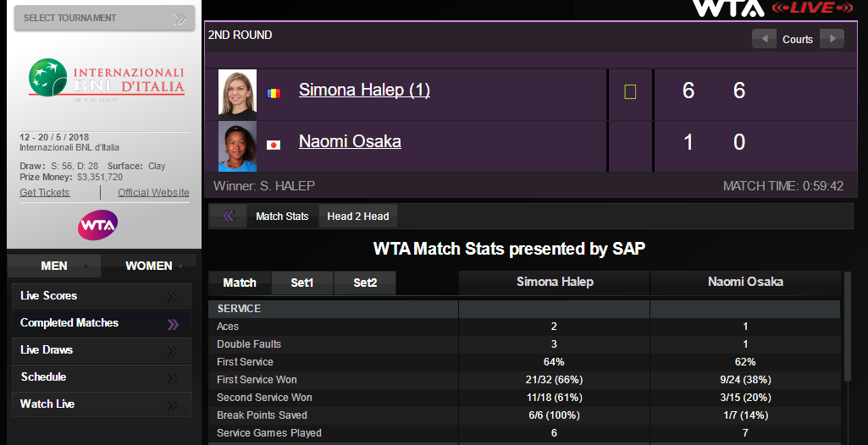Image resolution: width=868 pixels, height=445 pixels.
Task: Go to previous court arrow
Action: pyautogui.click(x=764, y=39)
